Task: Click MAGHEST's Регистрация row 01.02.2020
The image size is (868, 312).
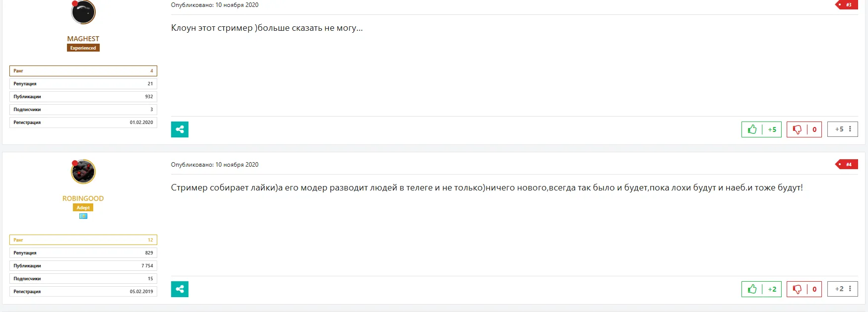Action: tap(83, 123)
